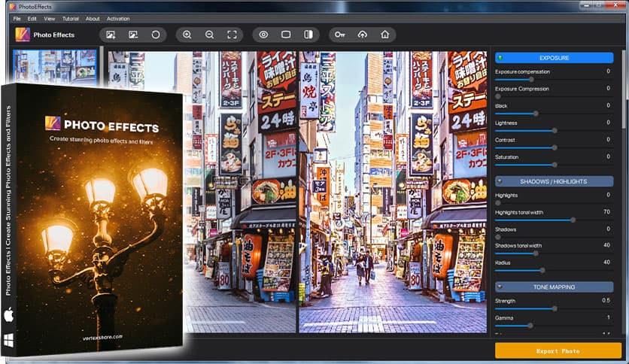The height and width of the screenshot is (364, 629).
Task: Click the Exposure Compression slider handle
Action: [x=498, y=96]
